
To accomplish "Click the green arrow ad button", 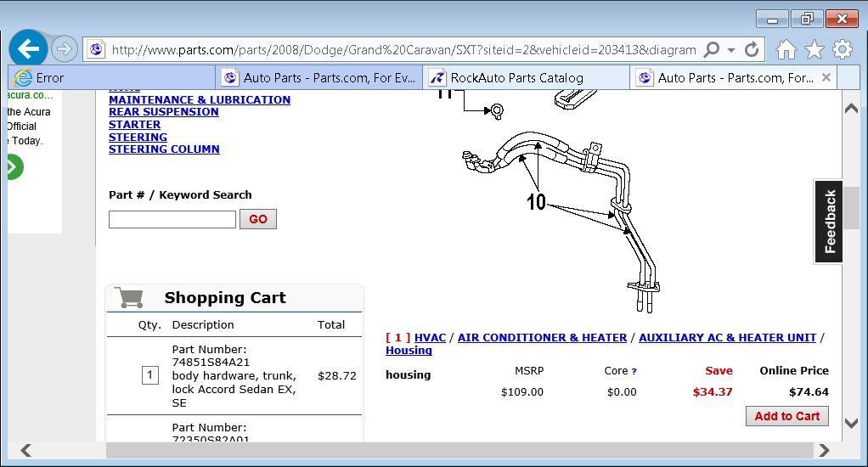I will click(14, 167).
